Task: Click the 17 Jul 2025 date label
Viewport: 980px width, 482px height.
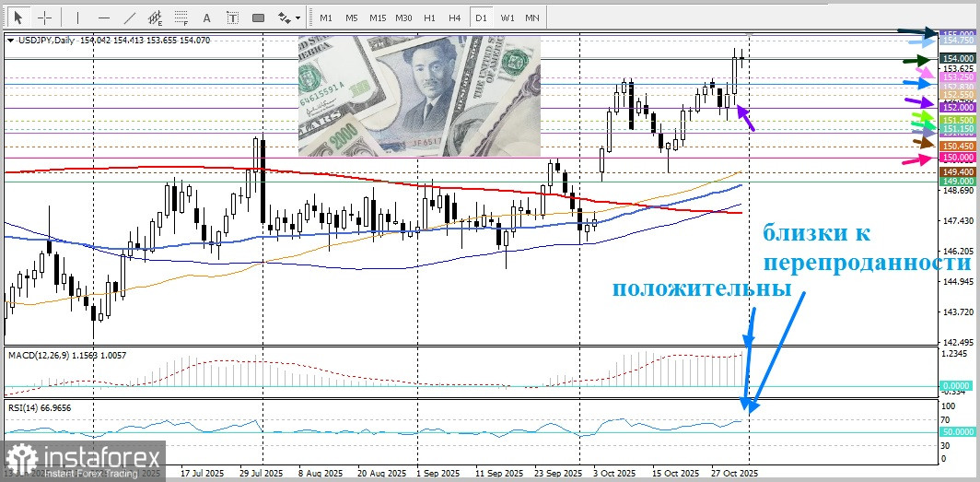Action: pyautogui.click(x=200, y=474)
